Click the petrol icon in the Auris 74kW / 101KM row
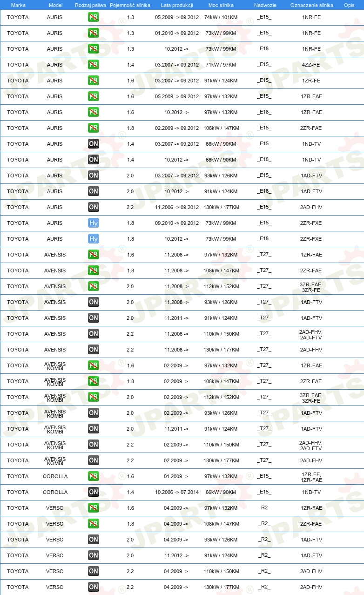The height and width of the screenshot is (595, 364). [94, 17]
